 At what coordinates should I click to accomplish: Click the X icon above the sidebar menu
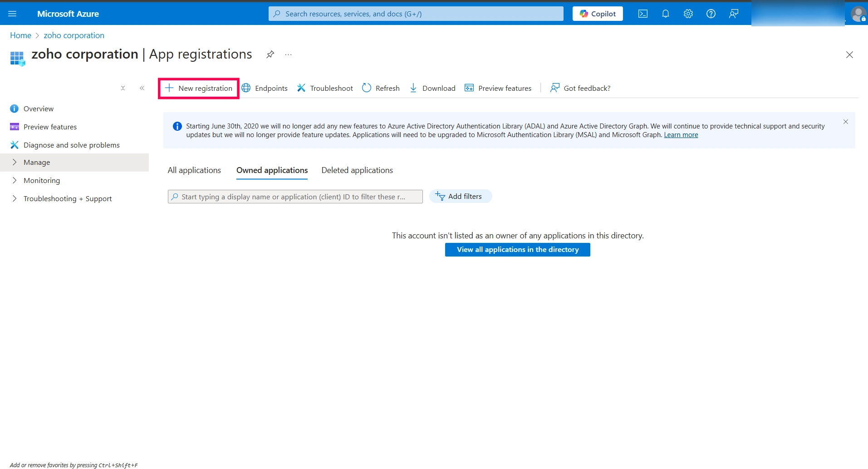coord(123,88)
